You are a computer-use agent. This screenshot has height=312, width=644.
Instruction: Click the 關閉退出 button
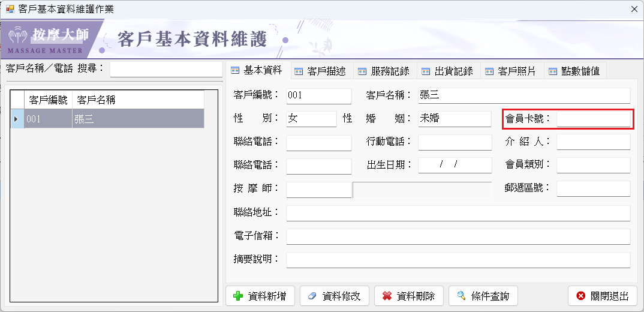click(603, 296)
